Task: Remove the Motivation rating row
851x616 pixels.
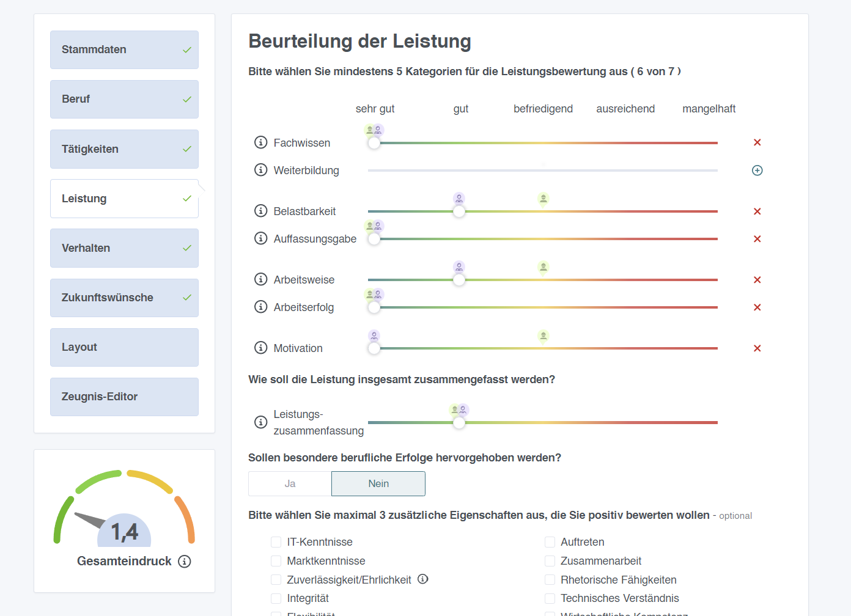Action: [757, 348]
